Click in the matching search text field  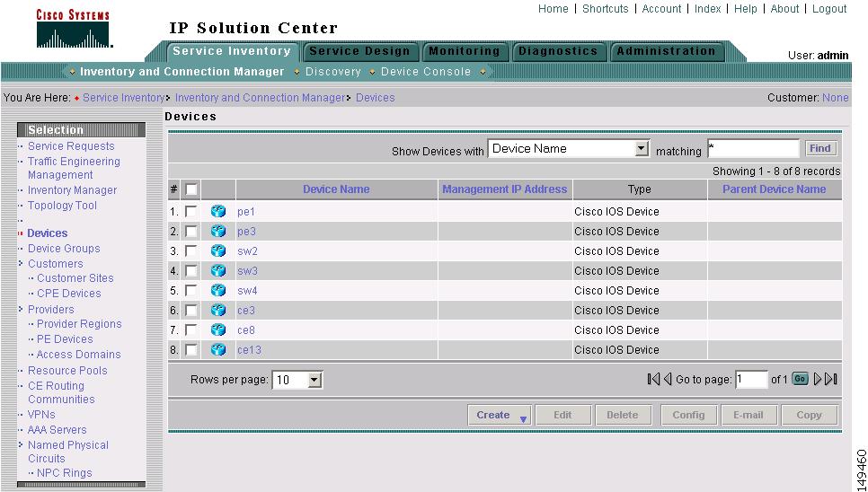753,149
